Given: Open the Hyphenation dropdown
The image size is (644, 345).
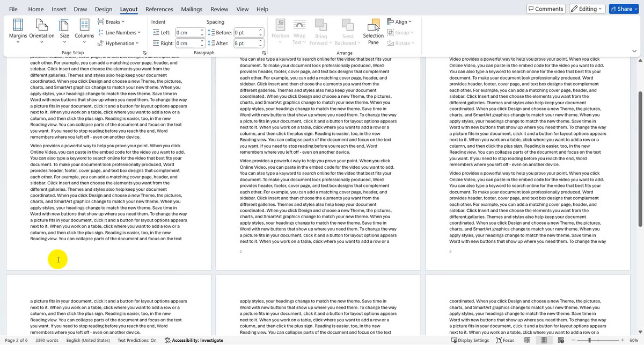Looking at the screenshot, I should pyautogui.click(x=118, y=44).
